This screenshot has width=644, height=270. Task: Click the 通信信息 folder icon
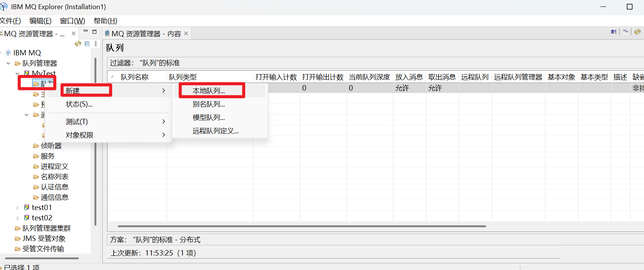(x=36, y=197)
